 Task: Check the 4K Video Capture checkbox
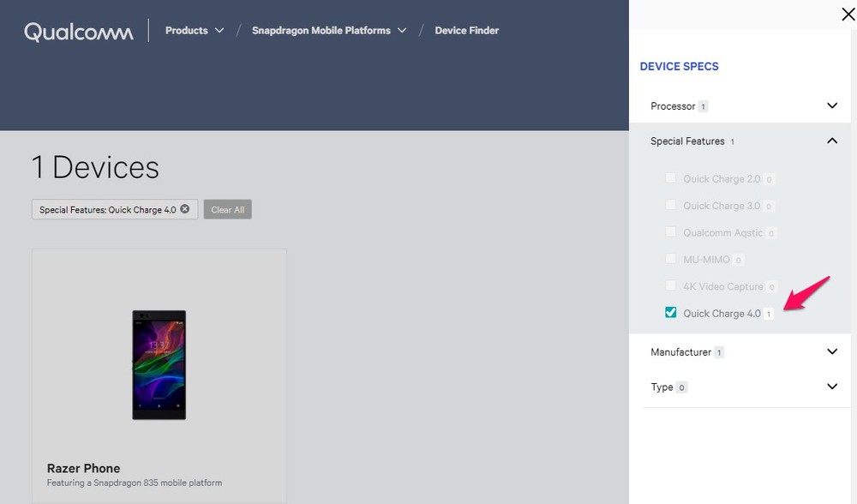coord(671,285)
